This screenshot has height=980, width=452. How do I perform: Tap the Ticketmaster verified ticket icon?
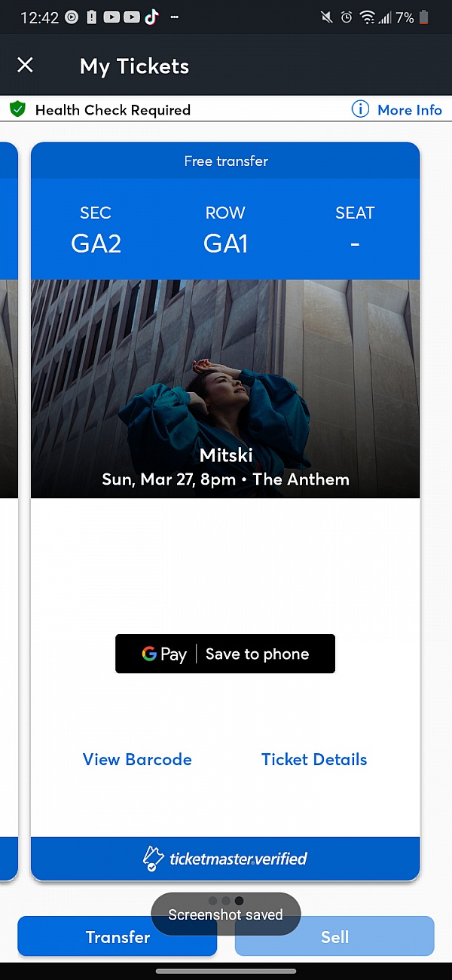click(154, 859)
